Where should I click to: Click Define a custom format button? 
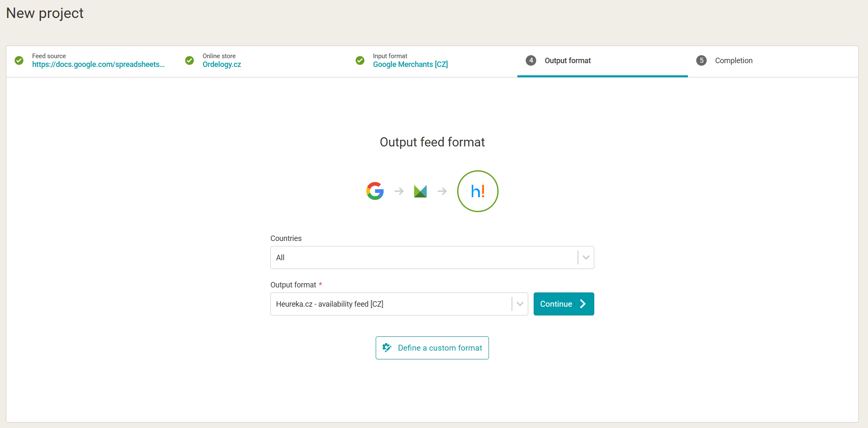(432, 348)
